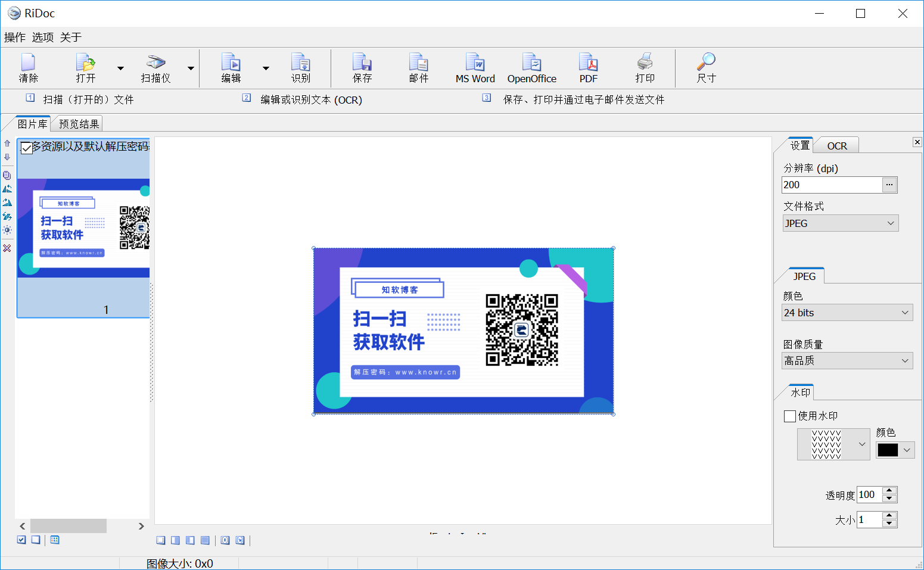This screenshot has width=924, height=570.
Task: Expand the 打开 dropdown arrow
Action: (x=120, y=68)
